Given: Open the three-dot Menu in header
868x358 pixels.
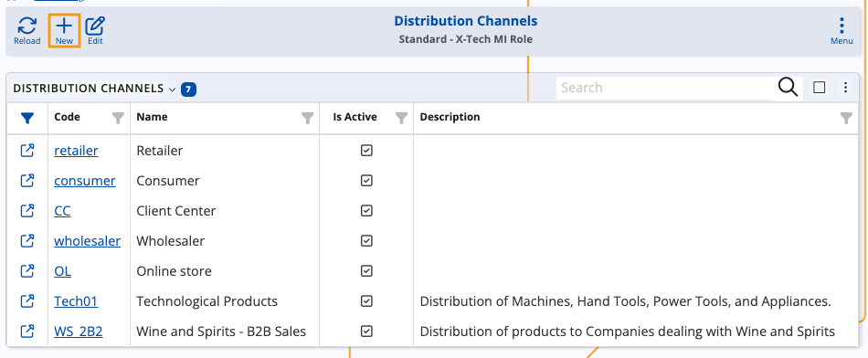Looking at the screenshot, I should [x=842, y=30].
